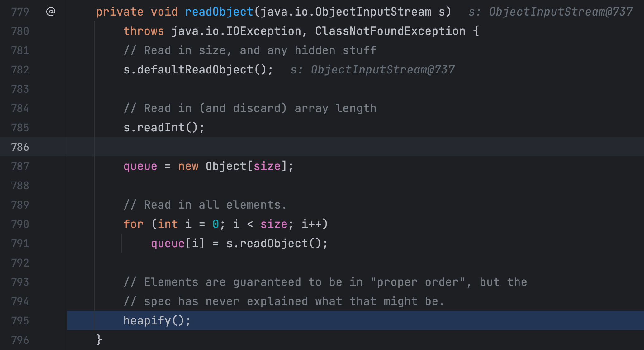
Task: Click line number 795 in the gutter
Action: point(20,321)
